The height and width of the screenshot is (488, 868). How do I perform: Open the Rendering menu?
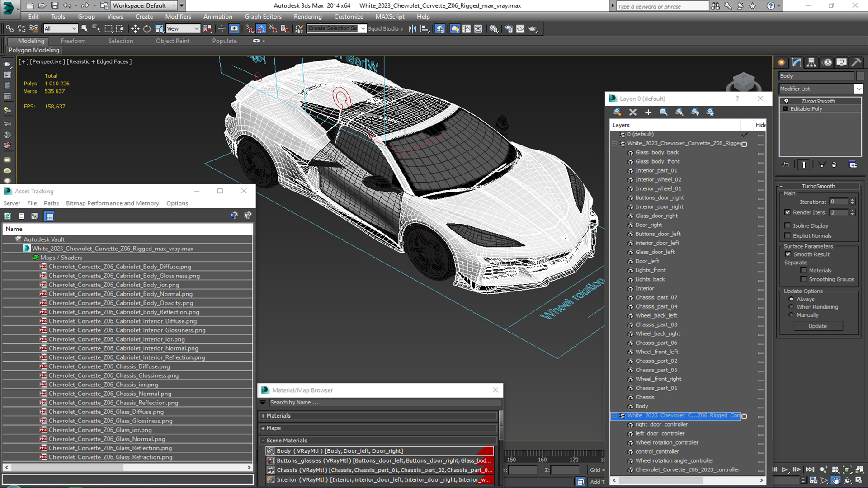pyautogui.click(x=307, y=17)
